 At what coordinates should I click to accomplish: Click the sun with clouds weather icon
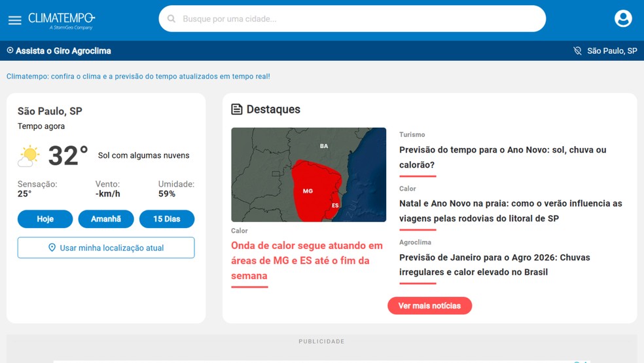[x=29, y=156]
